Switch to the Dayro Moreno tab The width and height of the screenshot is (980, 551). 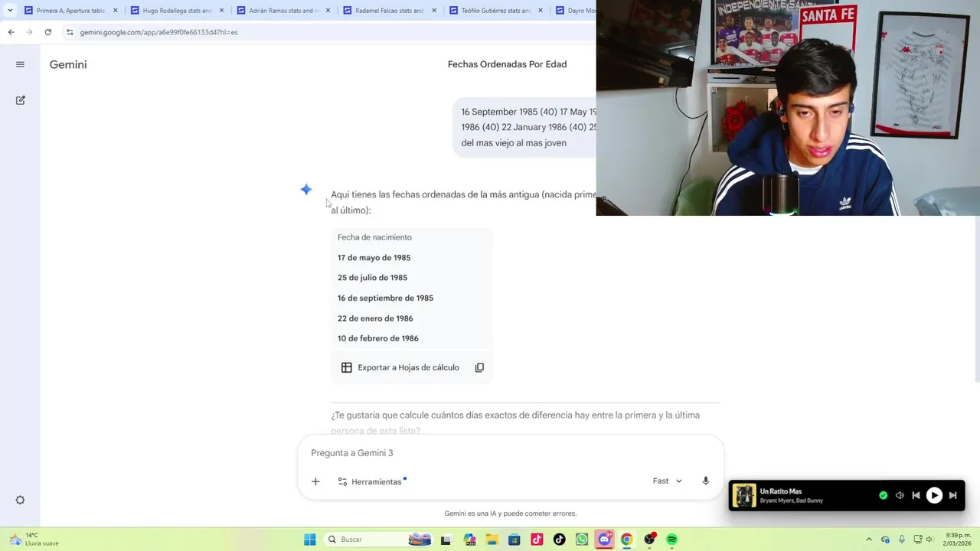(x=574, y=11)
